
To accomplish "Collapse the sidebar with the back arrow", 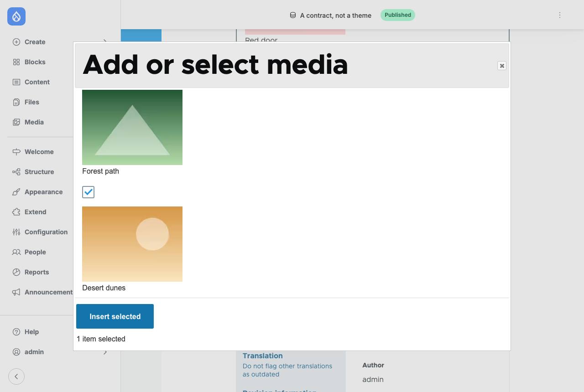I will click(x=16, y=377).
